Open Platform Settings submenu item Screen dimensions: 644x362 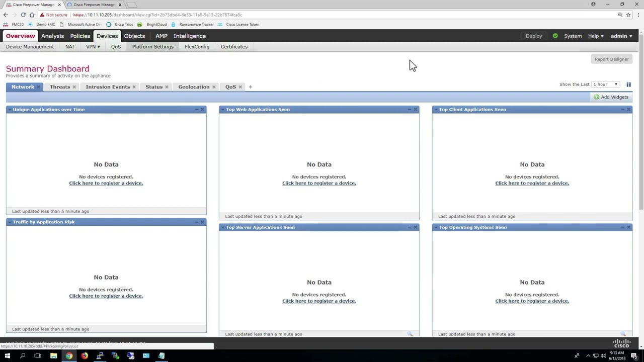tap(153, 47)
